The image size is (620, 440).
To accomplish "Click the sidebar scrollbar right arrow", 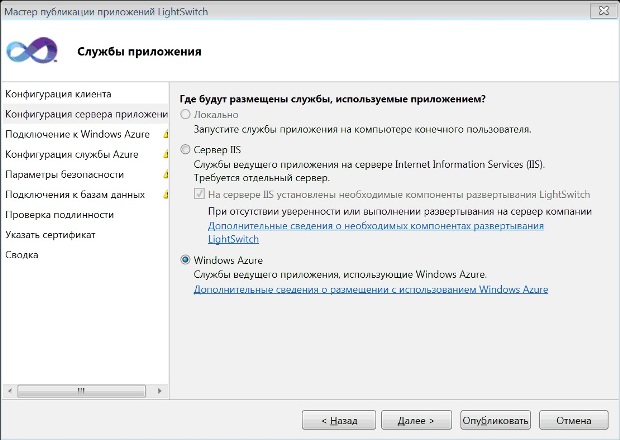I will (x=159, y=391).
